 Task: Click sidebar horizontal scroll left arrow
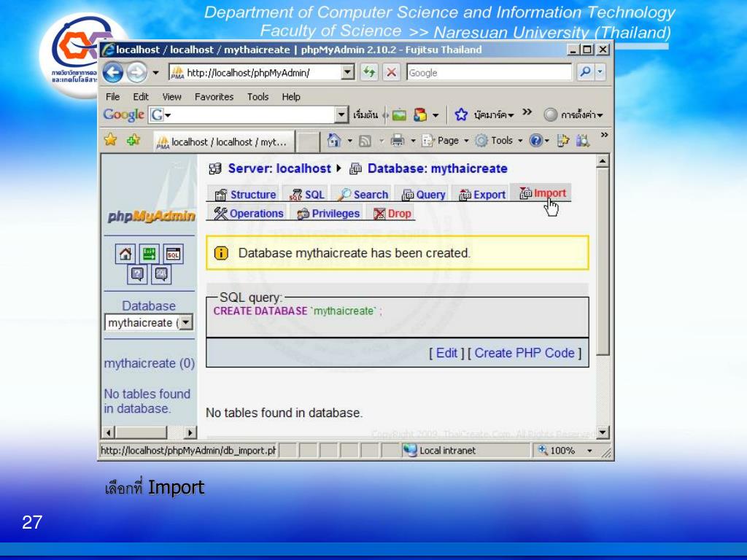[x=109, y=432]
